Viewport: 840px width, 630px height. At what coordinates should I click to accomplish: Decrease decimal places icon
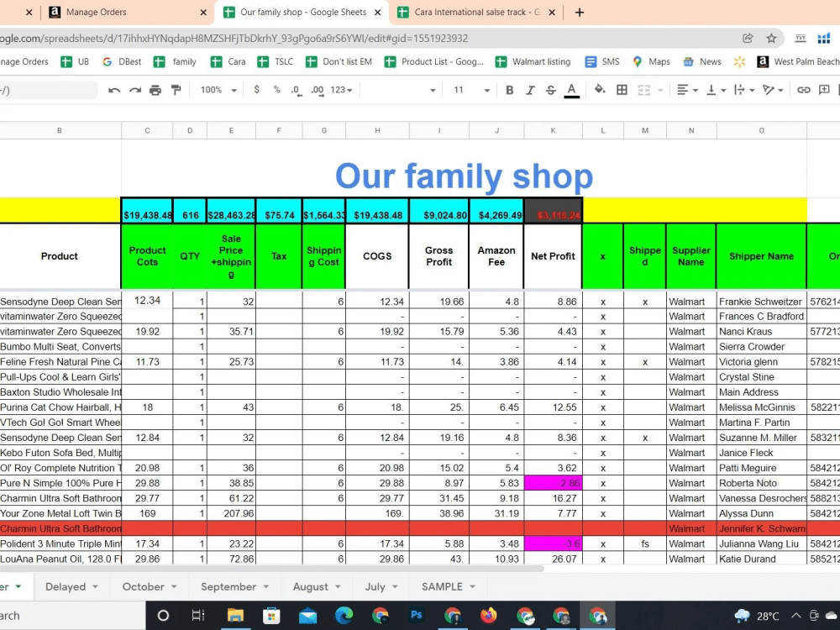[296, 90]
